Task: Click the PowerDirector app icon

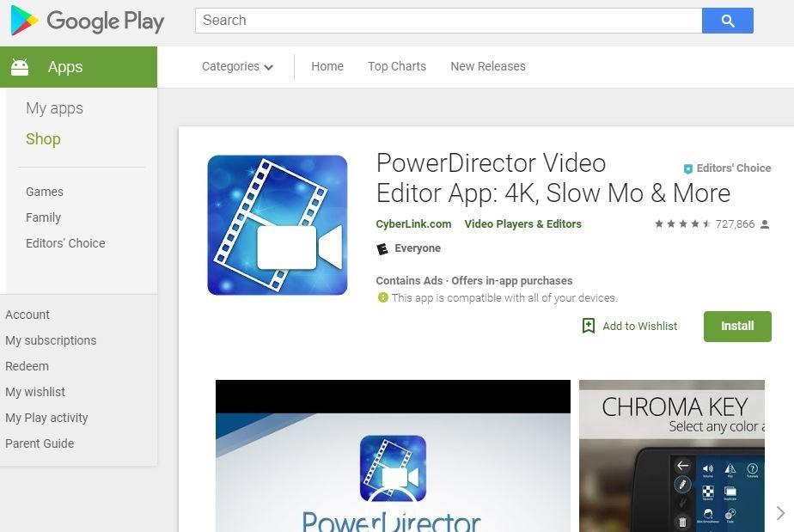Action: pos(277,223)
